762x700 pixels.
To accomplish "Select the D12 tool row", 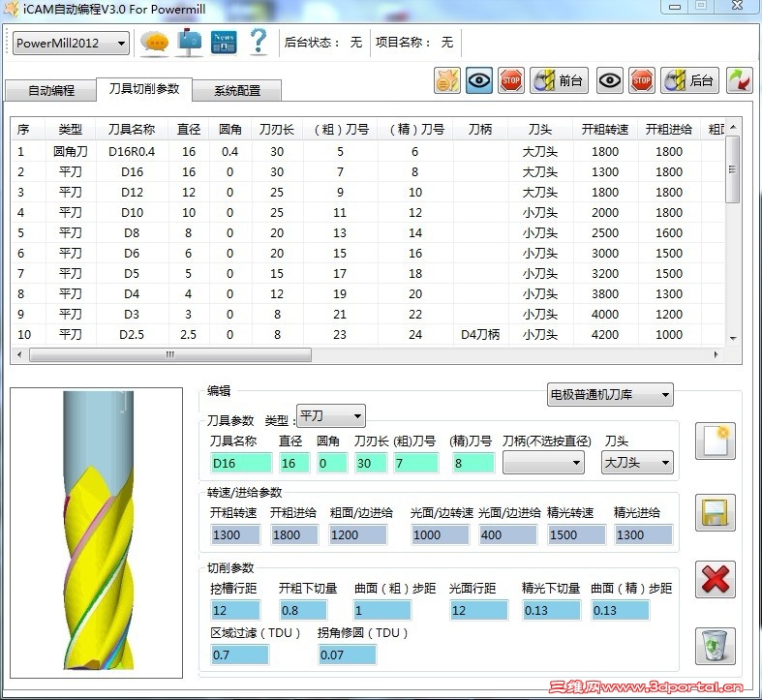I will (368, 193).
